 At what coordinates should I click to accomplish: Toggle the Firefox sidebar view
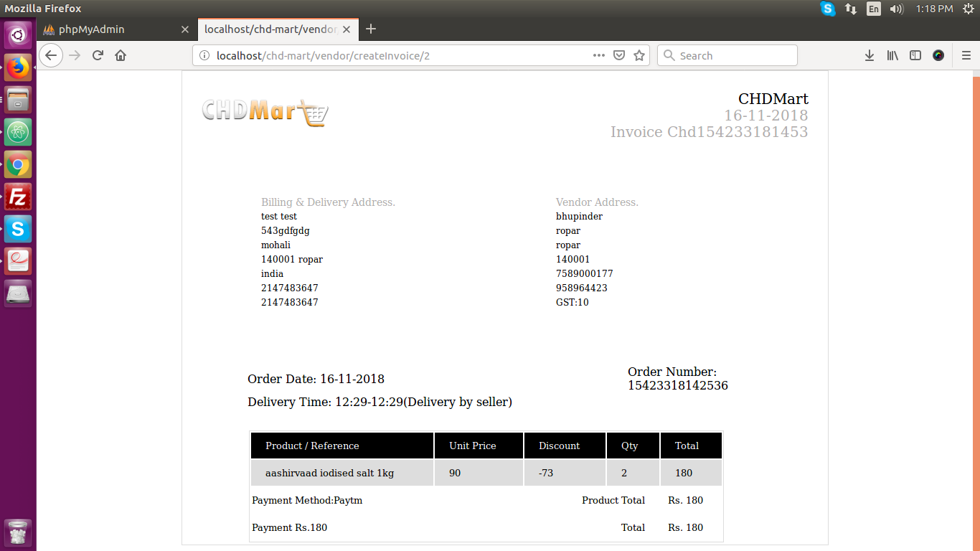coord(915,55)
